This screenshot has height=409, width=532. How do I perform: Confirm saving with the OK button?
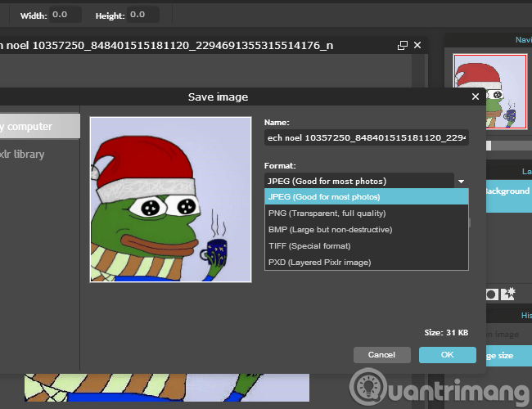click(x=447, y=355)
